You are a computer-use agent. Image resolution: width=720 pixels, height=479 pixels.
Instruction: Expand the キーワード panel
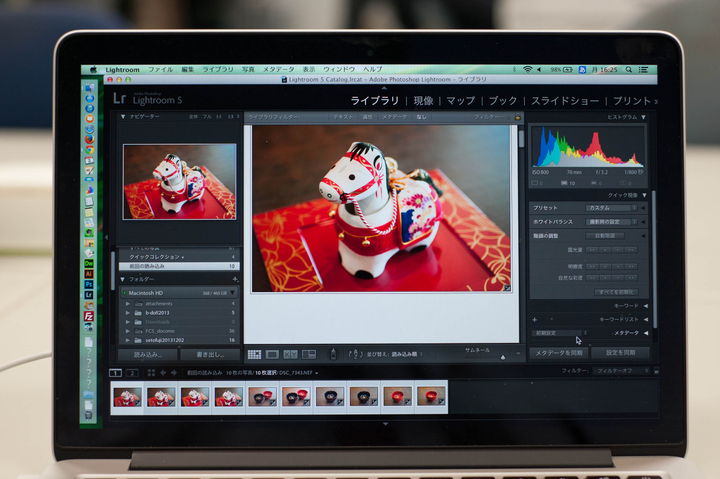pyautogui.click(x=646, y=306)
